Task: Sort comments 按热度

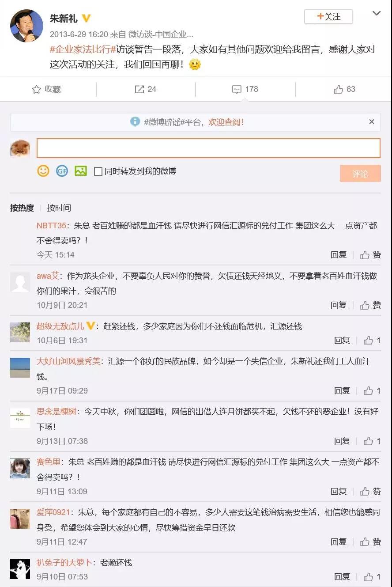Action: (x=22, y=208)
